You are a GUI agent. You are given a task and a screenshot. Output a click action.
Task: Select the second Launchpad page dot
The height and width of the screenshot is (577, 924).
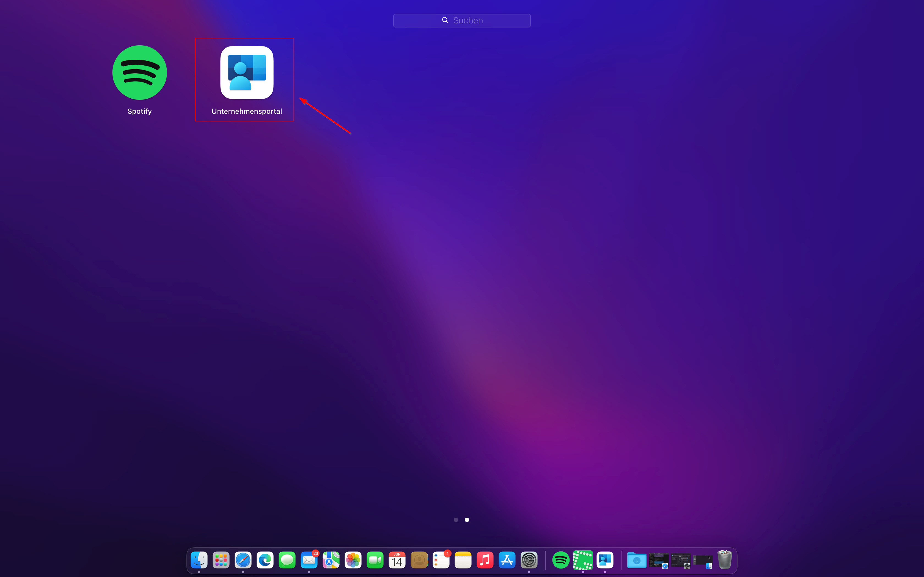coord(467,520)
